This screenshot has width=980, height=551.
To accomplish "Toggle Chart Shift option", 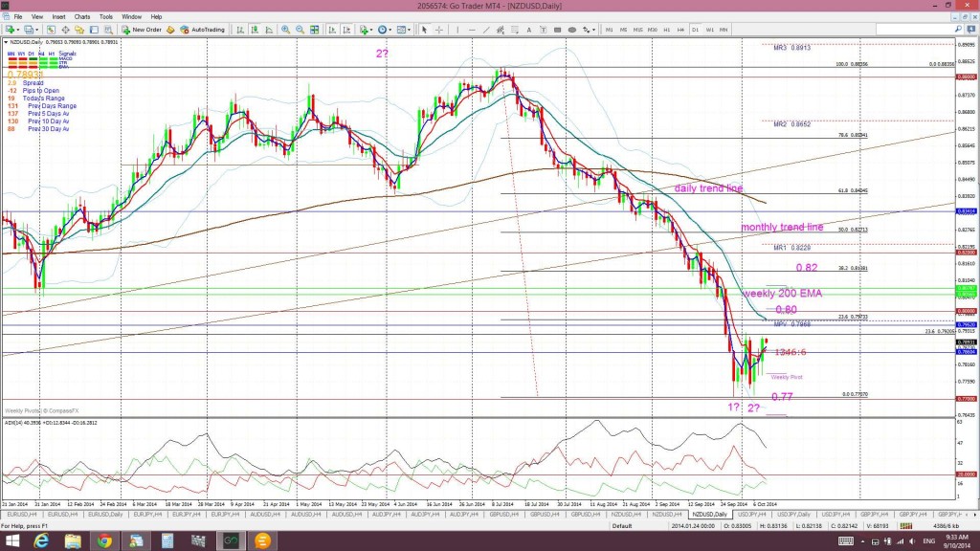I will click(x=346, y=30).
